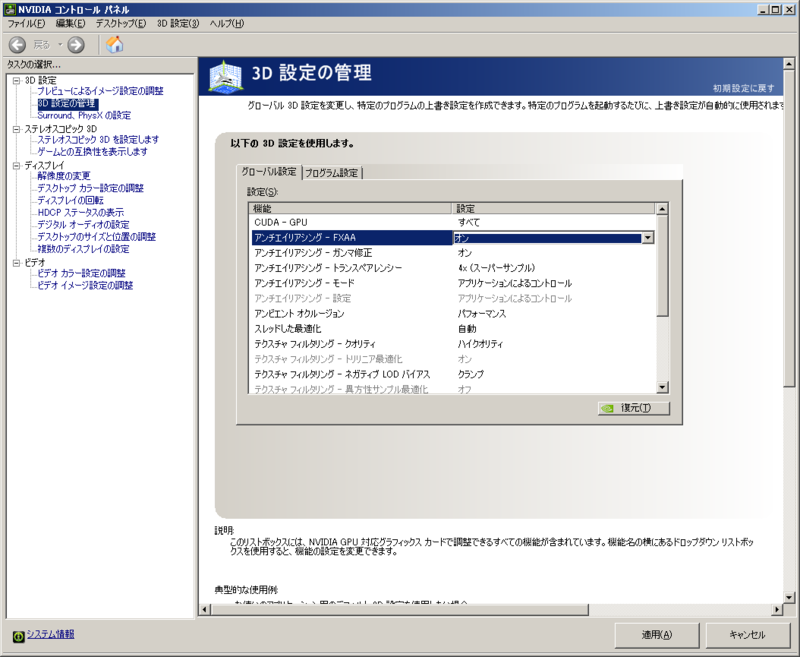Collapse the ビデオ tree node

[x=16, y=263]
